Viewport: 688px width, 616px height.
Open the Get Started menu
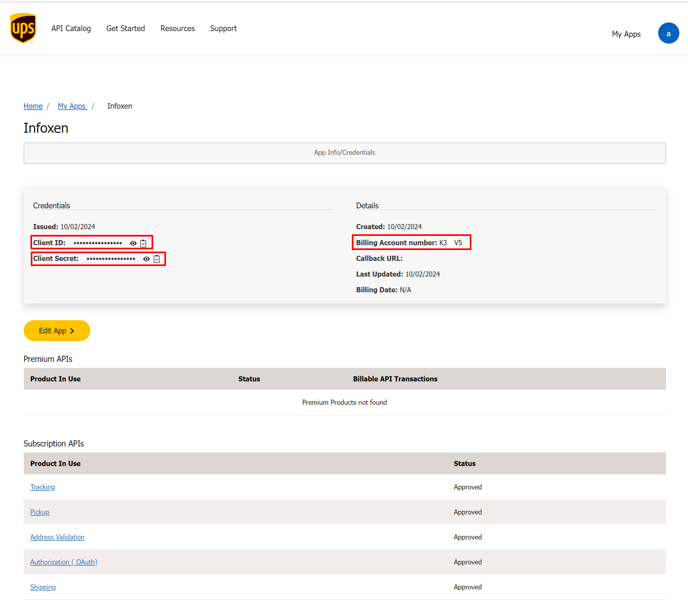click(x=126, y=29)
